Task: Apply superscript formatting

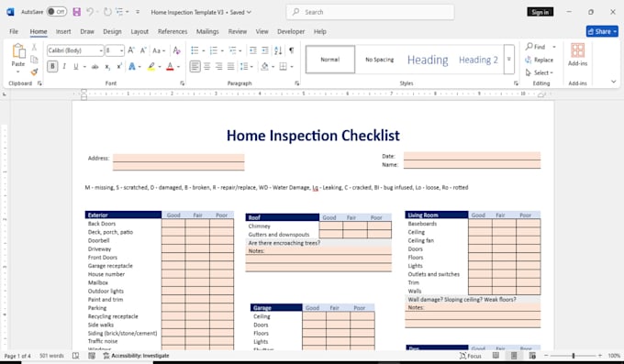Action: tap(119, 67)
